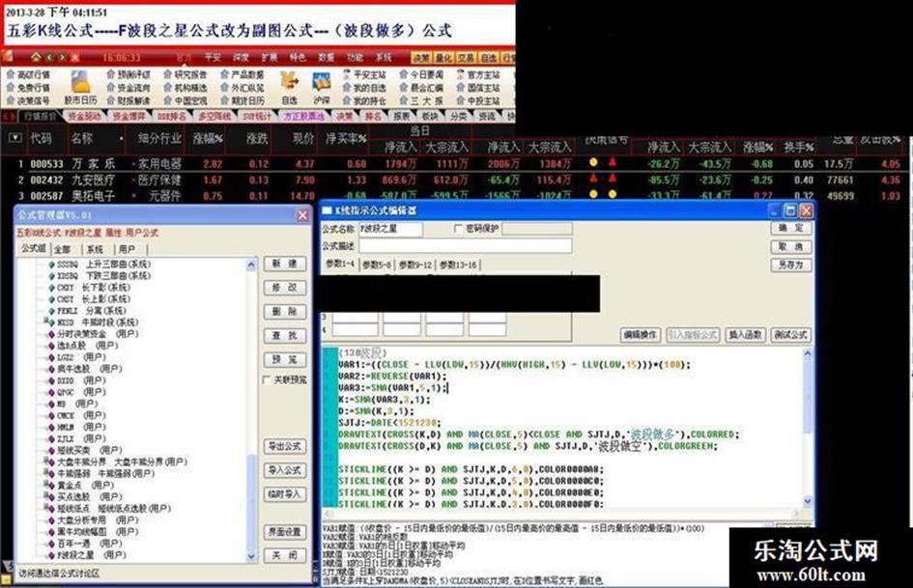The height and width of the screenshot is (588, 913).
Task: Open 期货日历 shortcut
Action: coord(243,100)
